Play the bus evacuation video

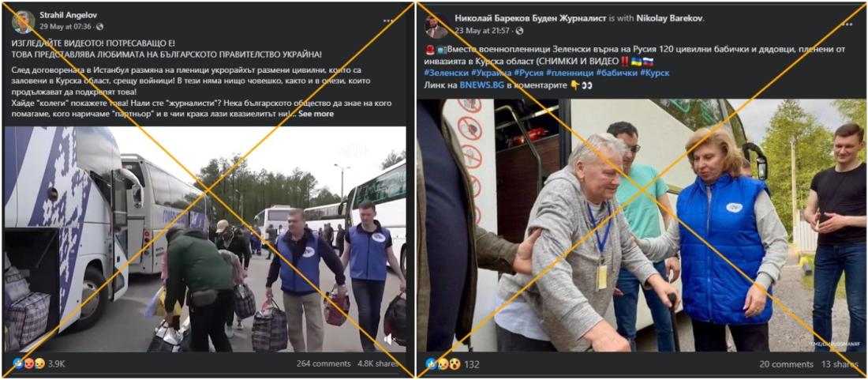(x=205, y=239)
